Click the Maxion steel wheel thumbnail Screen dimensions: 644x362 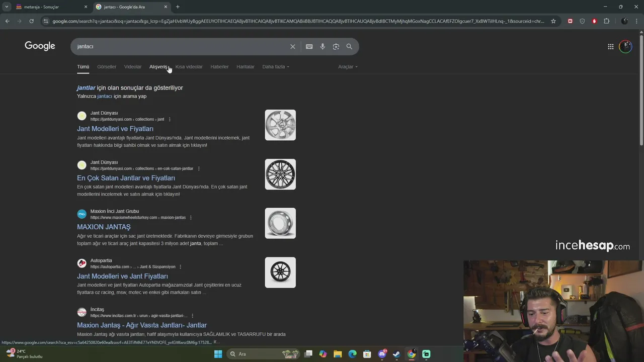click(x=280, y=223)
